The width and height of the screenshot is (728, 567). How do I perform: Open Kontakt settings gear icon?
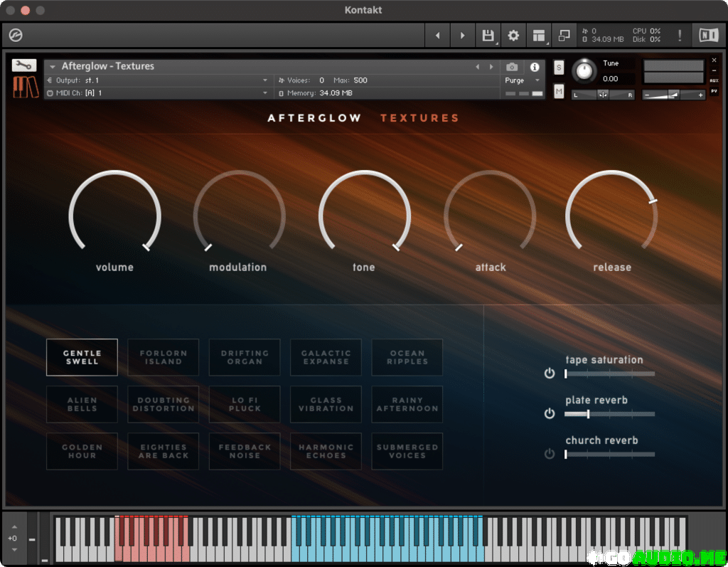pyautogui.click(x=513, y=36)
